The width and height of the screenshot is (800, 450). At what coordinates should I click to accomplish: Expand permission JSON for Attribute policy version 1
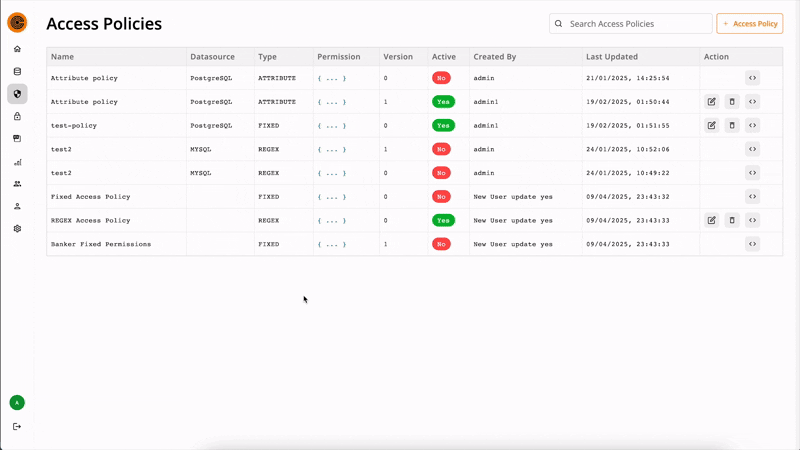332,102
